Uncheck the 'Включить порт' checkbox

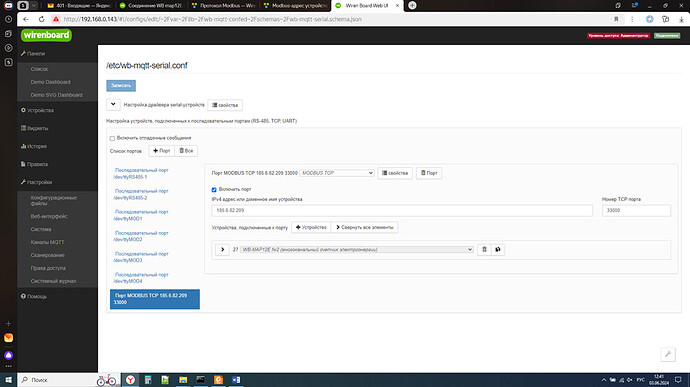click(x=214, y=190)
